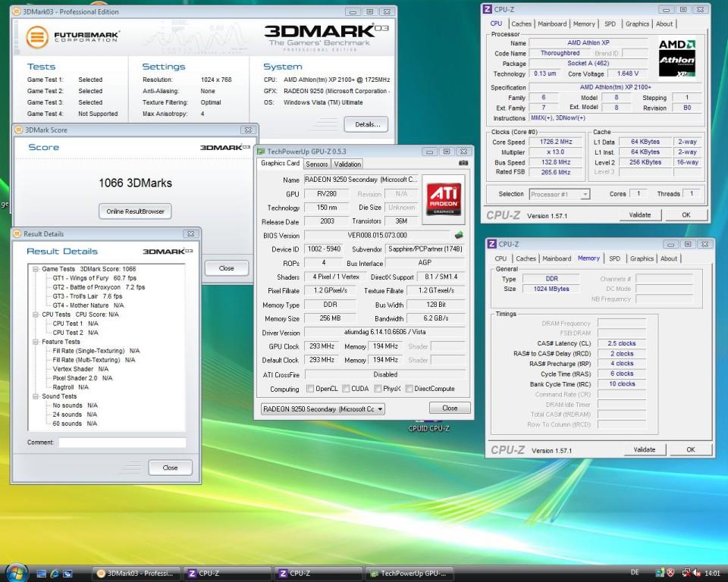
Task: Open the Windows Start orb
Action: coord(17,574)
